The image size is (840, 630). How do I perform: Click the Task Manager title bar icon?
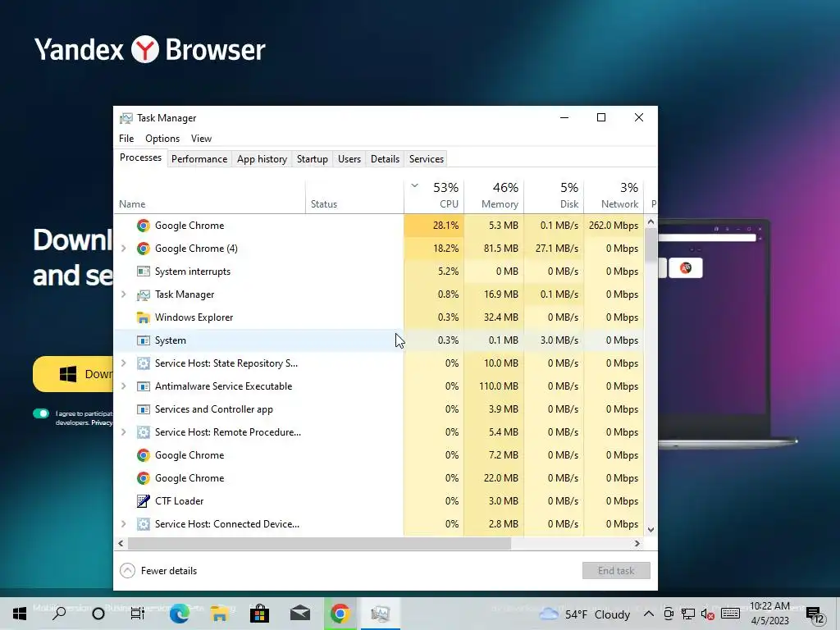pos(126,118)
